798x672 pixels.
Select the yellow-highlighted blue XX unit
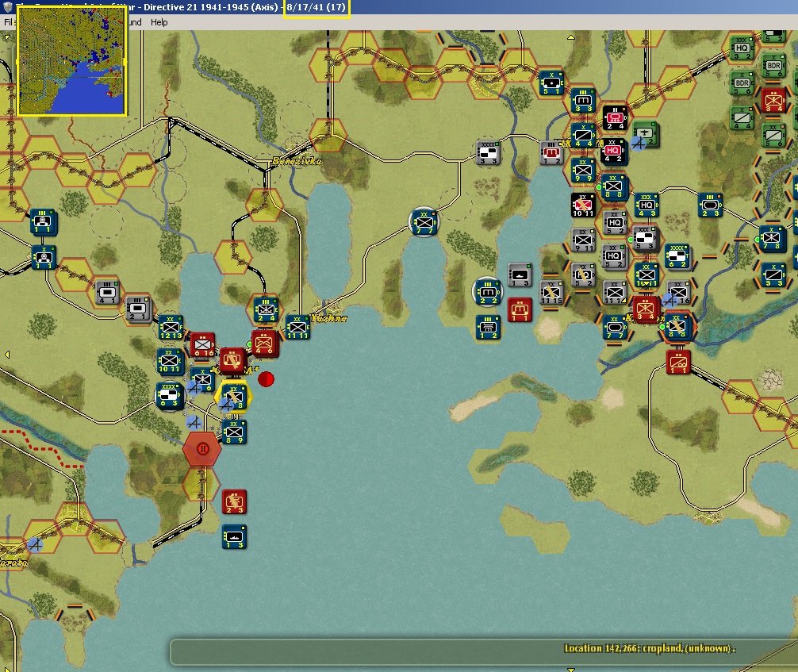pos(233,398)
